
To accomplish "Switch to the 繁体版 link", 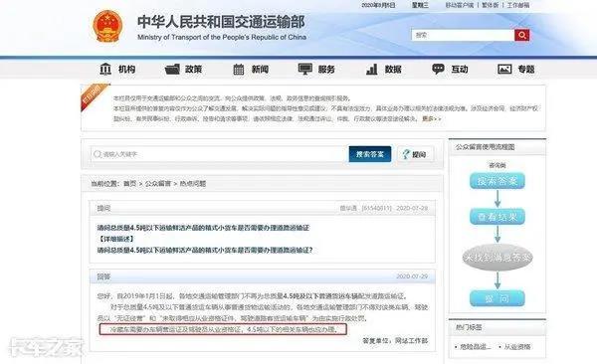I will [491, 5].
